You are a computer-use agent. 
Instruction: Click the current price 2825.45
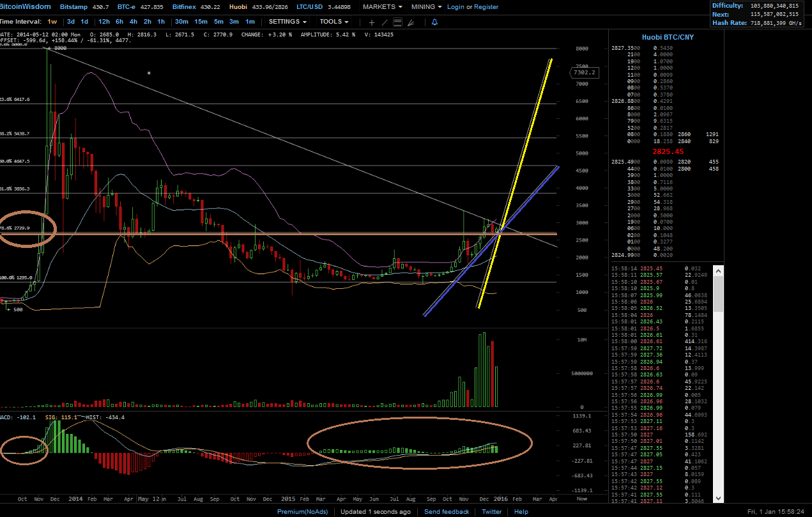point(668,152)
